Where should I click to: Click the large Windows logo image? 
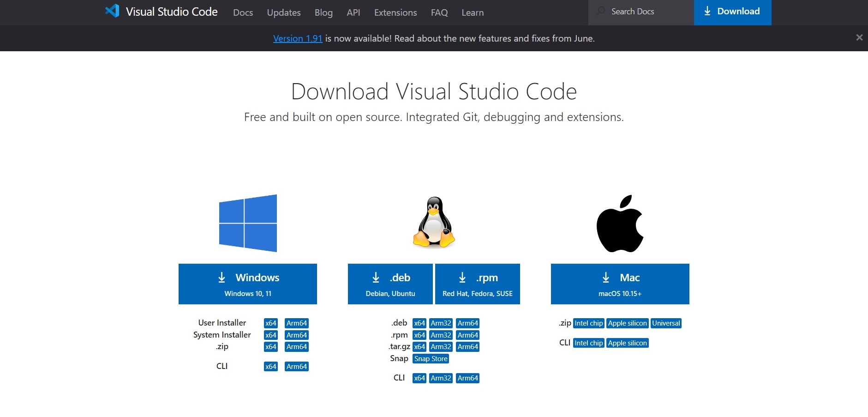[248, 223]
